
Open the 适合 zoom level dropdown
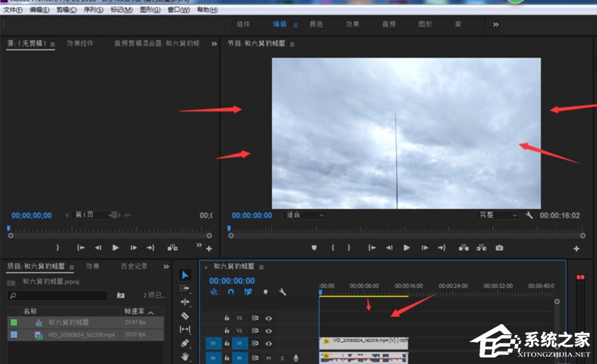(x=304, y=215)
